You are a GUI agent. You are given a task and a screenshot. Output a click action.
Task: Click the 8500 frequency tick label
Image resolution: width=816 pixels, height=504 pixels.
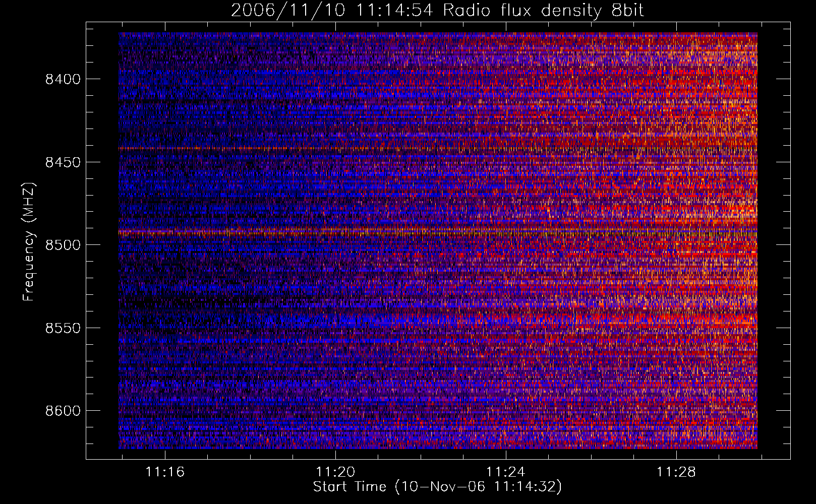[63, 245]
